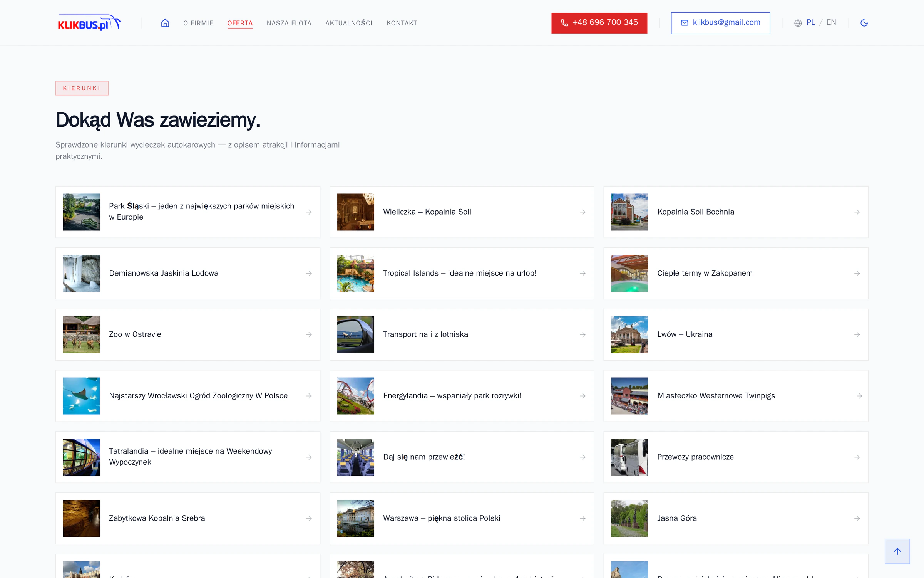Open the KONTAKT menu item
The width and height of the screenshot is (924, 578).
click(x=402, y=23)
